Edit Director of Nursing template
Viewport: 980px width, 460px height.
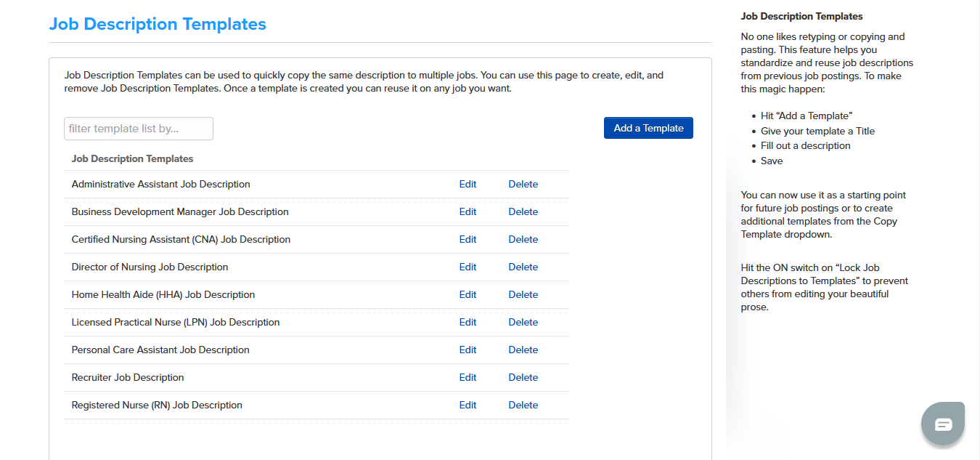point(467,267)
